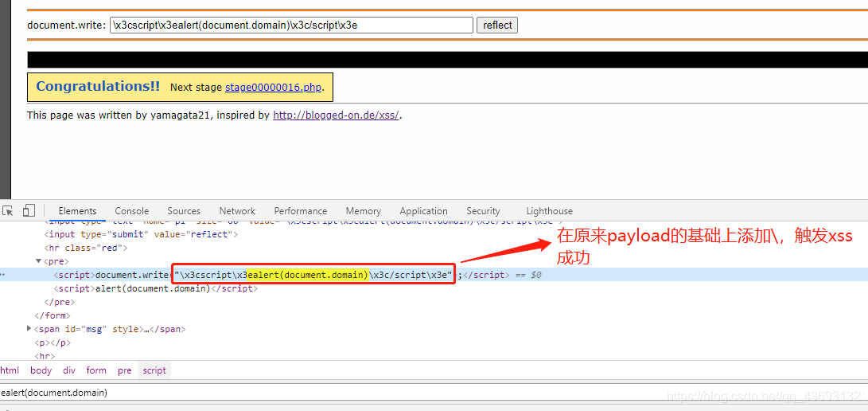Switch to the Security tab
Image resolution: width=868 pixels, height=411 pixels.
(x=483, y=211)
